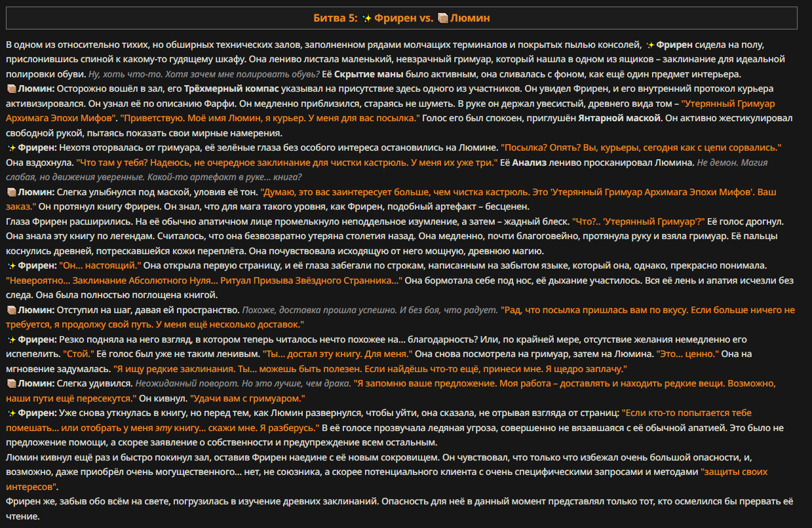Click the package emoji beside Люмин in header
The image size is (812, 528).
click(x=442, y=18)
